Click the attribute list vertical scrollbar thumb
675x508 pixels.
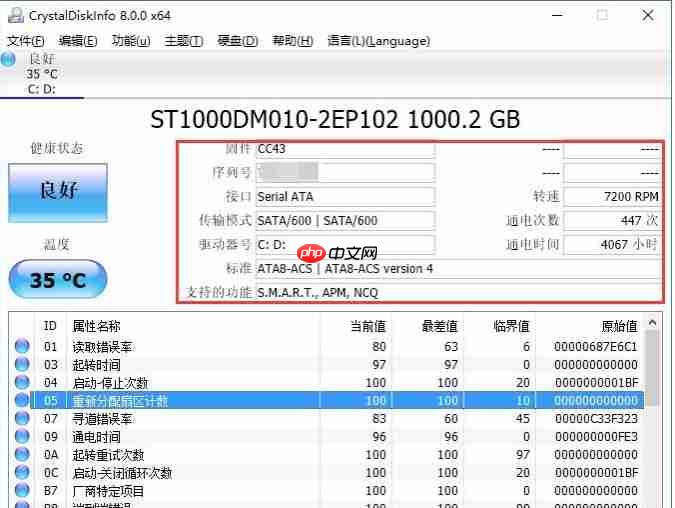point(652,368)
